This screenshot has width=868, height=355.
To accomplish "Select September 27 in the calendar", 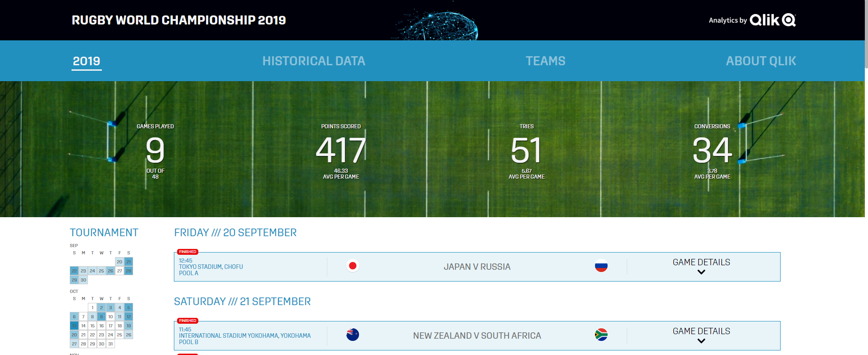I will [x=120, y=271].
